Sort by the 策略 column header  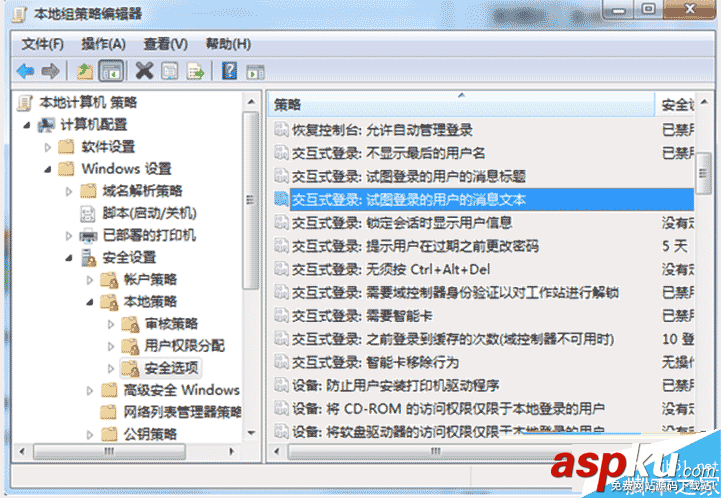461,104
